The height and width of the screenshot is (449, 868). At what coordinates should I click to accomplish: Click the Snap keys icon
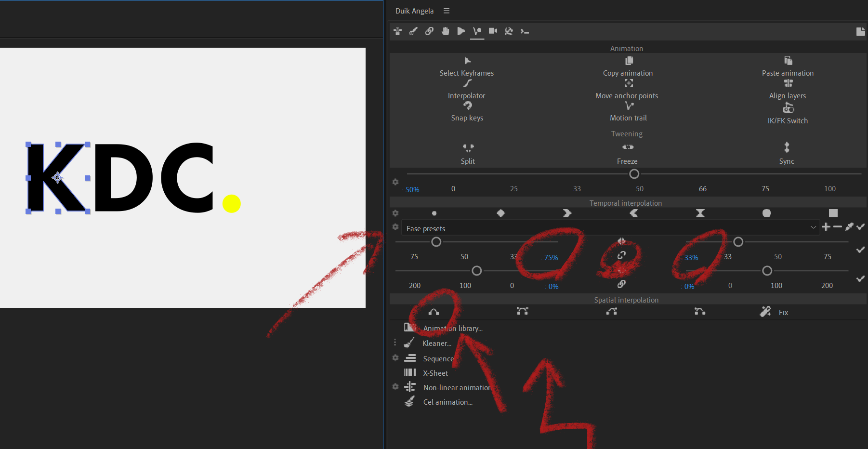coord(467,106)
